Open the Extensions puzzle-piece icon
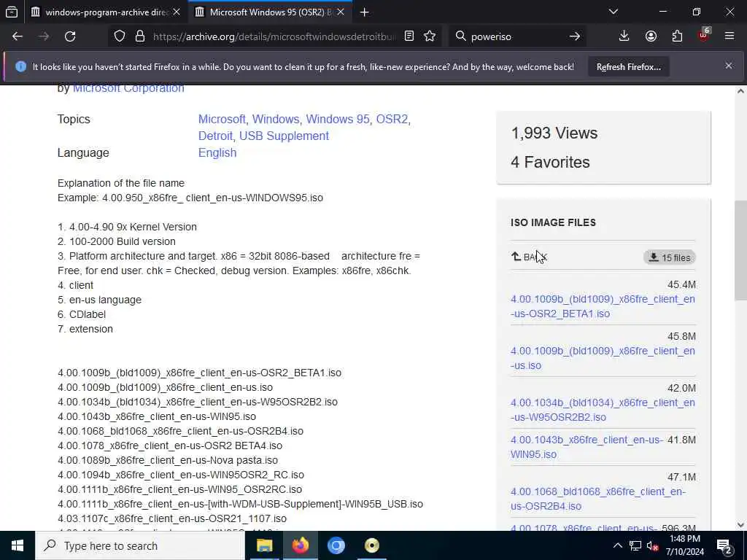Viewport: 747px width, 560px height. 677,36
